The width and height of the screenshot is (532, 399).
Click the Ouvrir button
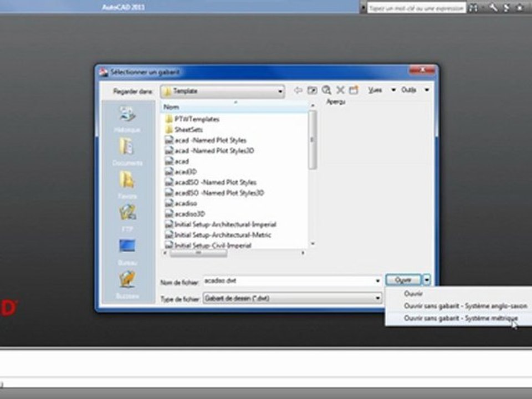click(x=403, y=280)
